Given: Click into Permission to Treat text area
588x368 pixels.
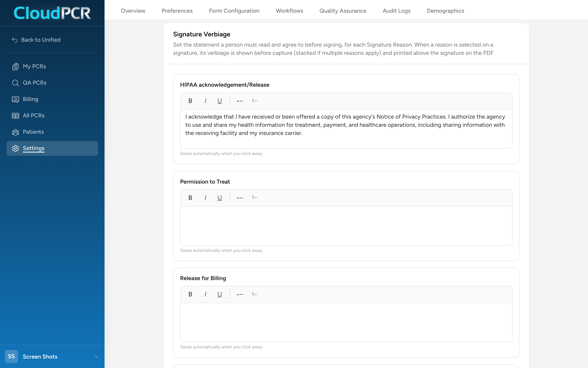Looking at the screenshot, I should click(346, 226).
